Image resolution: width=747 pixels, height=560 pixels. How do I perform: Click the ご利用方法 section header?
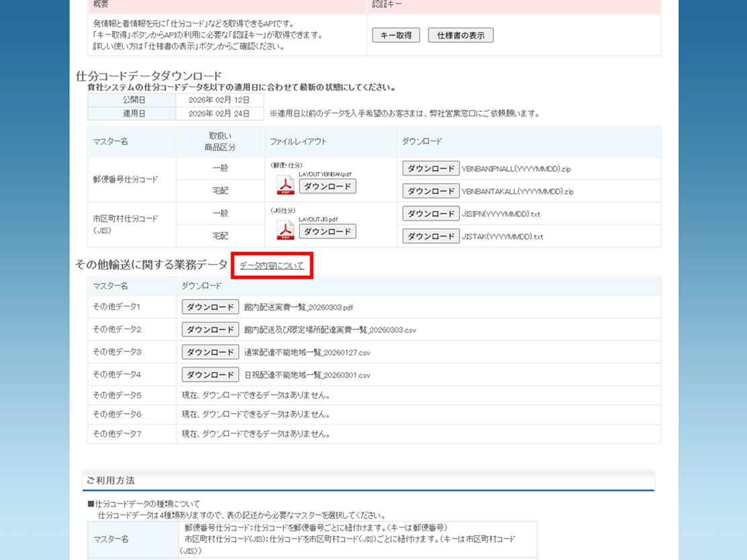click(x=368, y=481)
